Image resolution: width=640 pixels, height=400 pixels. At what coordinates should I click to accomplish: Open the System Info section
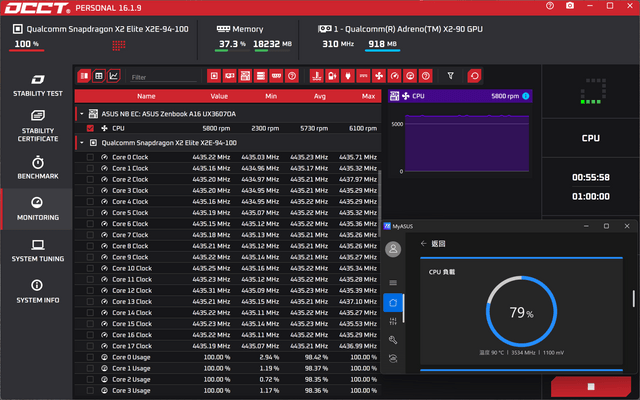[x=38, y=291]
